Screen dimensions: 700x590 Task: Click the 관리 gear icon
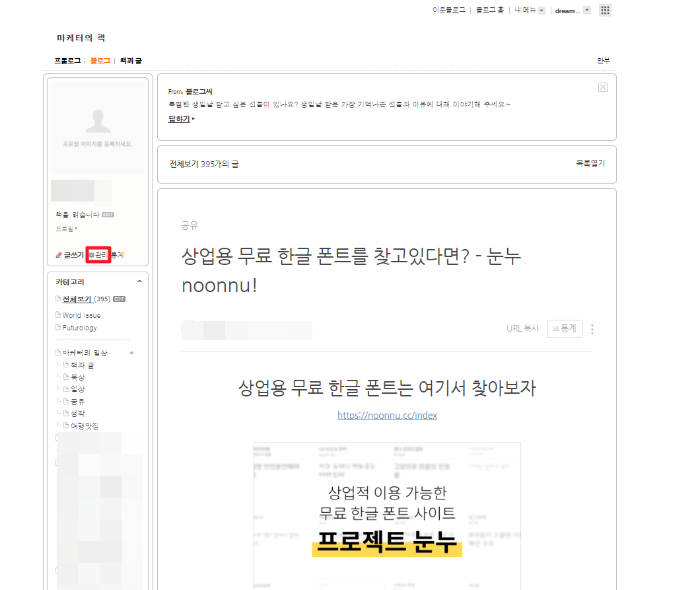[92, 255]
